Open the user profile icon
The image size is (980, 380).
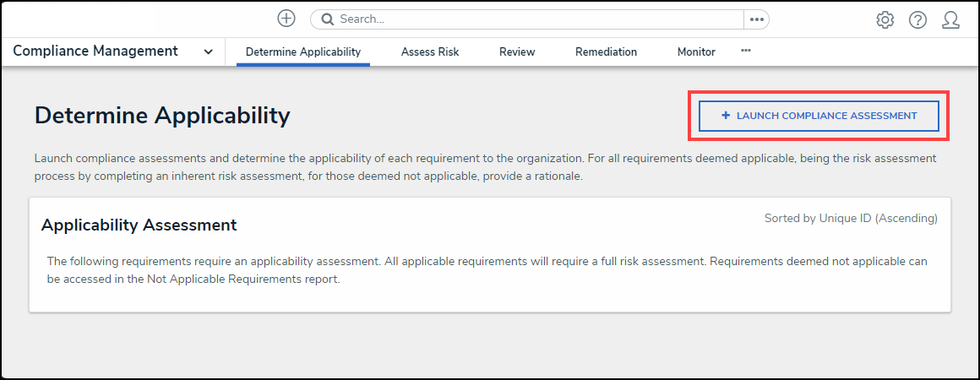coord(950,20)
